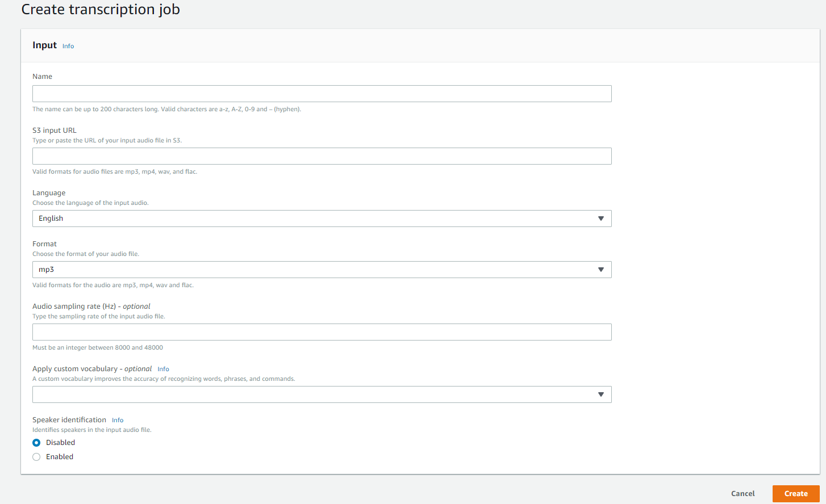The image size is (826, 504).
Task: Click the Name input field
Action: [322, 94]
